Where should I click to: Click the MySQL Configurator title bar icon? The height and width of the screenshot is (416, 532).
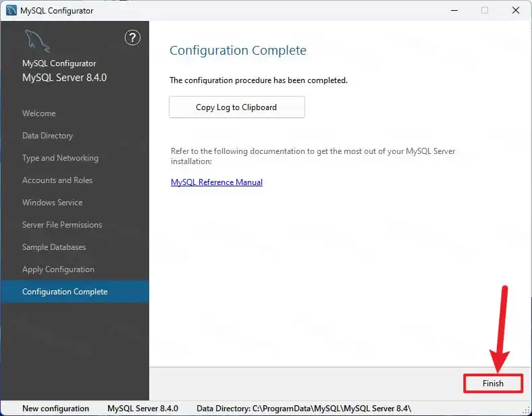click(x=11, y=11)
